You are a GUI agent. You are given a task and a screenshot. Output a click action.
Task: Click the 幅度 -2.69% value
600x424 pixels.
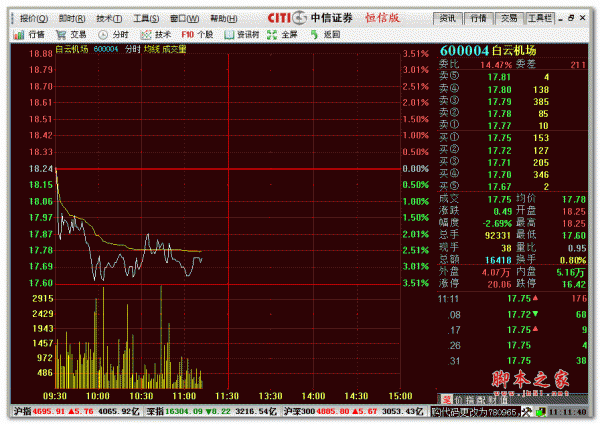pyautogui.click(x=497, y=223)
